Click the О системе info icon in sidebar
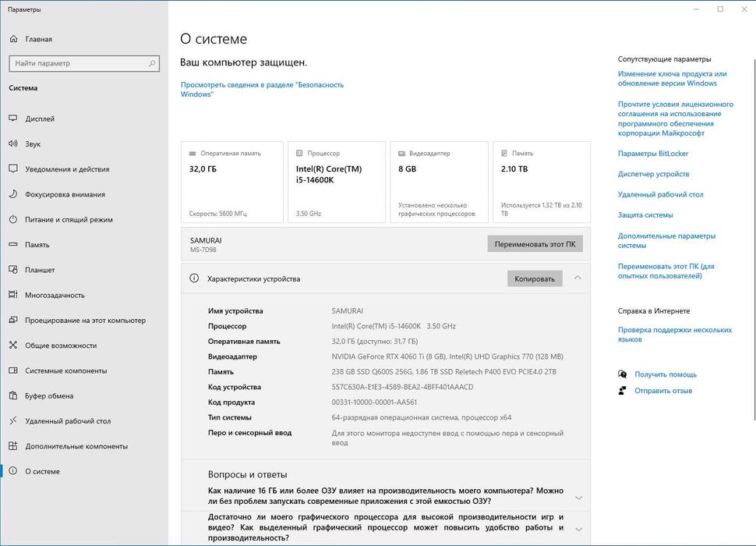The width and height of the screenshot is (756, 546). tap(13, 471)
